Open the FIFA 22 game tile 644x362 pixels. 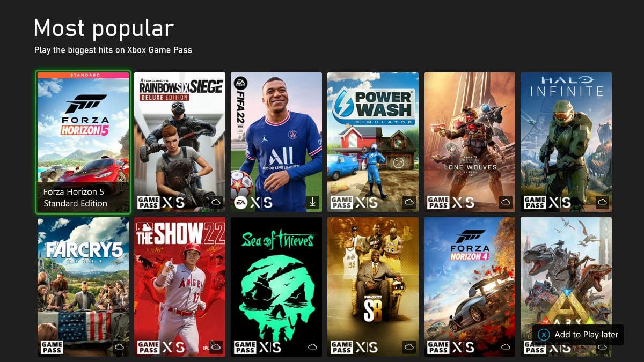[276, 142]
